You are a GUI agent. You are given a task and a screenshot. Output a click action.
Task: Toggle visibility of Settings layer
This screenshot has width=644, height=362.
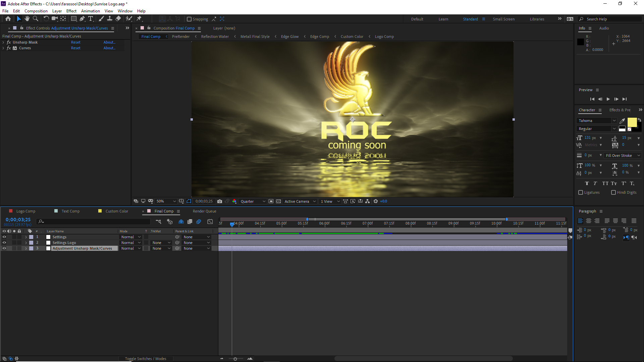4,236
